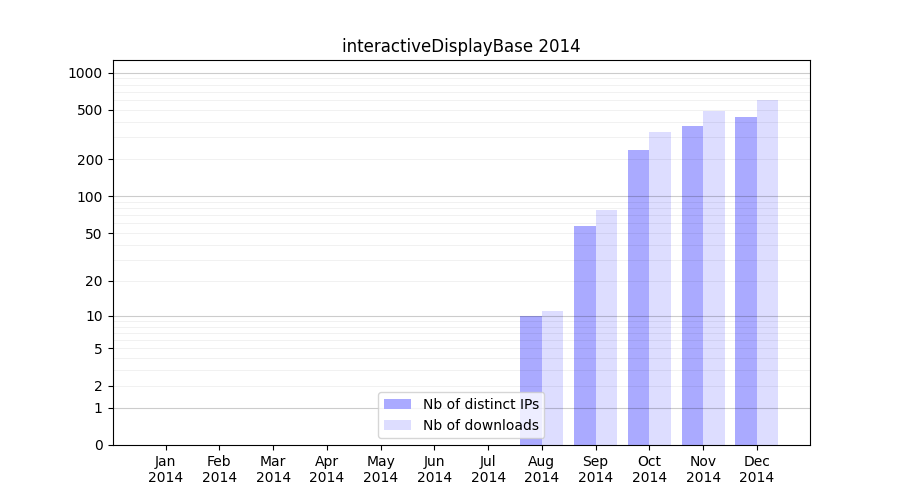Click the 'Nb of downloads' legend swatch
Image resolution: width=900 pixels, height=500 pixels.
(x=397, y=425)
